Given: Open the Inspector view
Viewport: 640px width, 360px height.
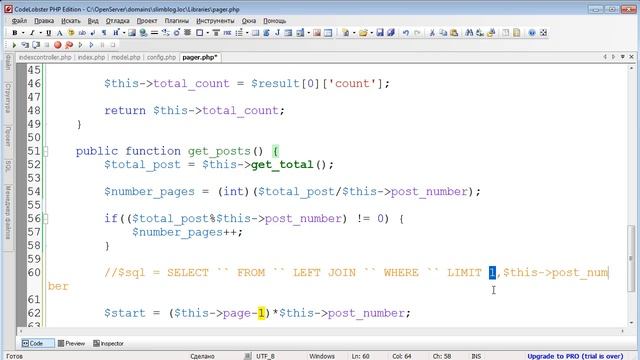Looking at the screenshot, I should (x=109, y=344).
